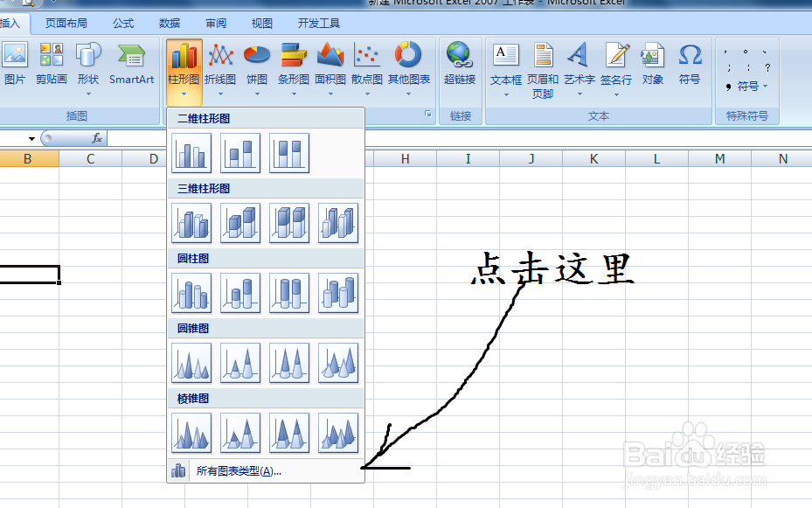Select the 3-D 100% stacked column chart
The height and width of the screenshot is (508, 812).
[289, 223]
